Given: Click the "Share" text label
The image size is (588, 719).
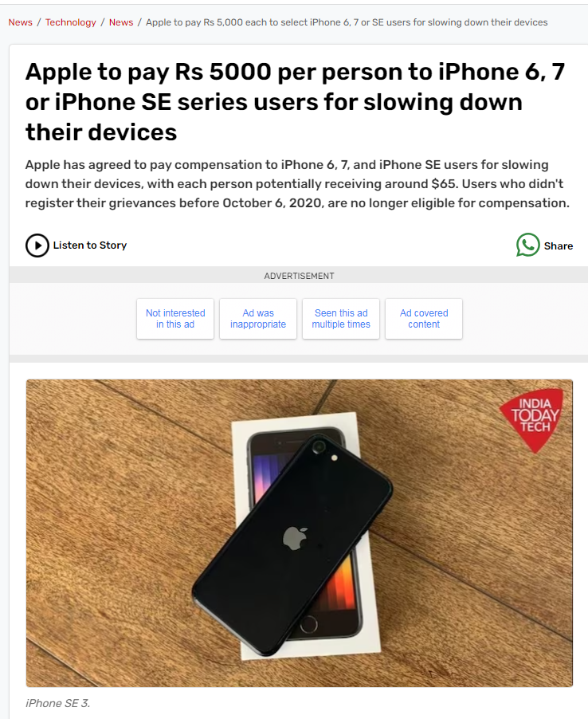Looking at the screenshot, I should click(559, 246).
